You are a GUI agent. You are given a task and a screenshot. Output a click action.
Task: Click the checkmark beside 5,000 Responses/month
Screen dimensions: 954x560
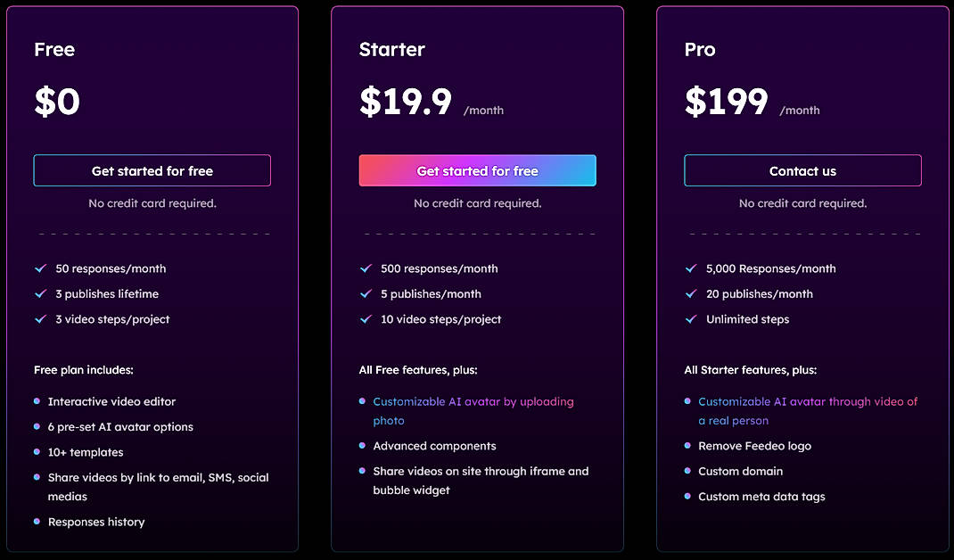click(x=691, y=268)
